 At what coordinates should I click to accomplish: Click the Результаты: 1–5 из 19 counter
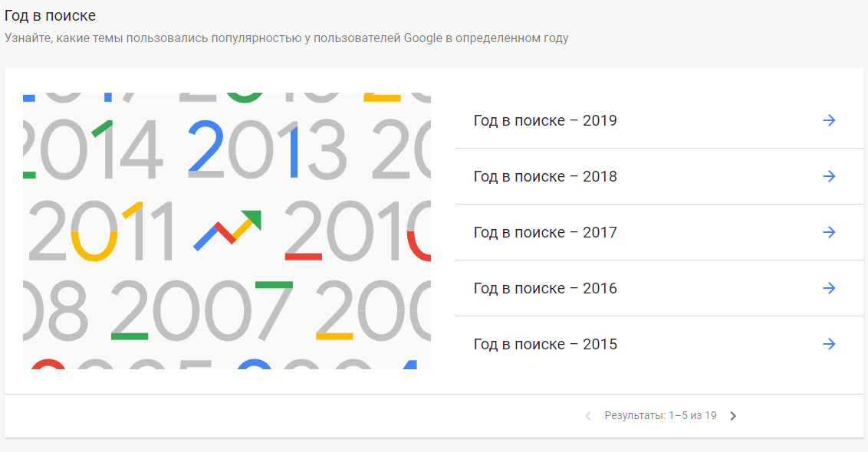pos(660,415)
